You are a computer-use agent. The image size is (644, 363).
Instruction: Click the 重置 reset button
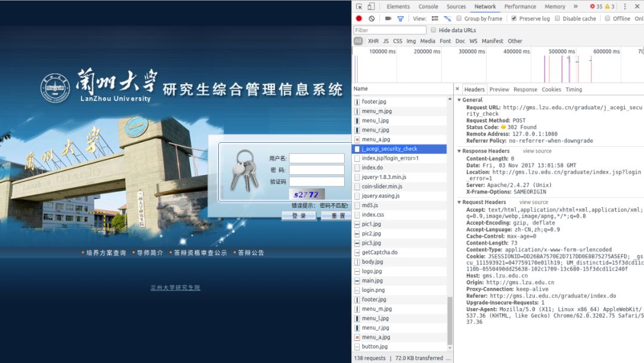tap(336, 216)
